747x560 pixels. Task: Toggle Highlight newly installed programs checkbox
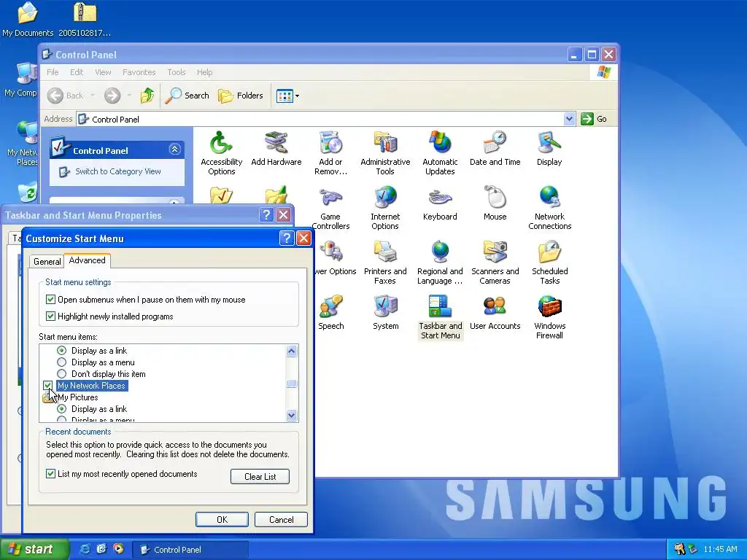[50, 316]
